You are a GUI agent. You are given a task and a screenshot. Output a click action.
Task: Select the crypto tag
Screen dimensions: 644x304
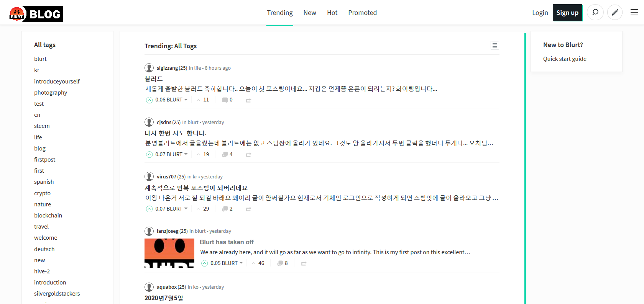[42, 193]
